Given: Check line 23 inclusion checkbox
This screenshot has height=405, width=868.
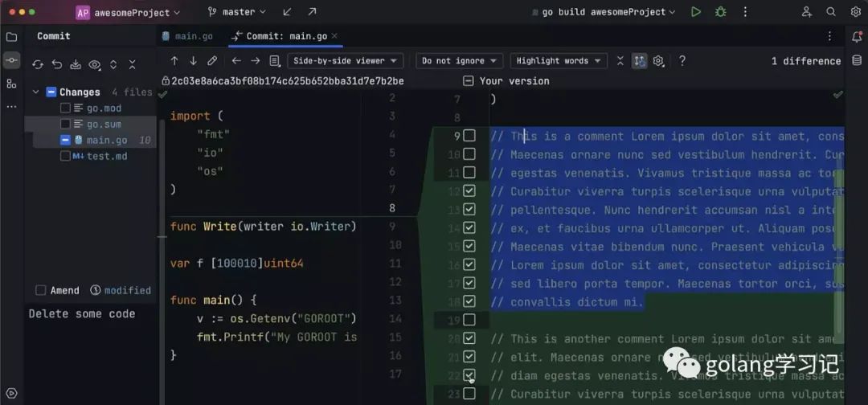Looking at the screenshot, I should pyautogui.click(x=469, y=394).
